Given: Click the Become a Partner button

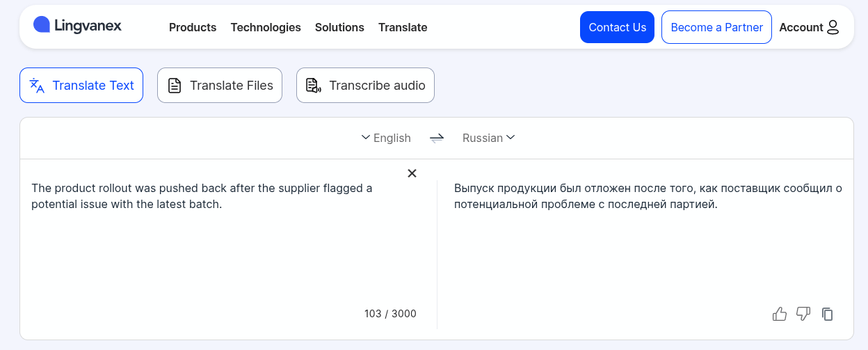Looking at the screenshot, I should click(x=716, y=27).
